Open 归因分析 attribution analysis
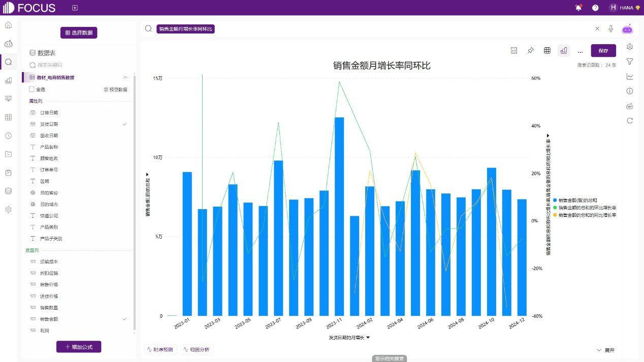 (x=197, y=350)
